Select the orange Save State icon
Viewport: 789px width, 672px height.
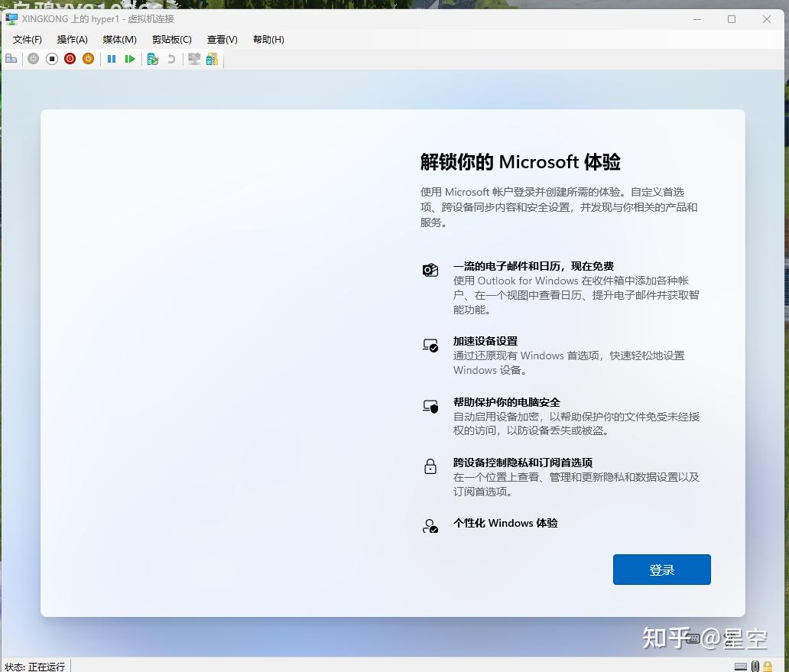tap(88, 59)
